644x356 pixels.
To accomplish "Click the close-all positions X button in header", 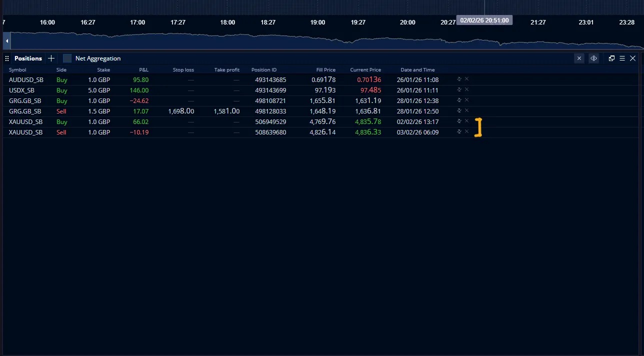I will pos(579,58).
